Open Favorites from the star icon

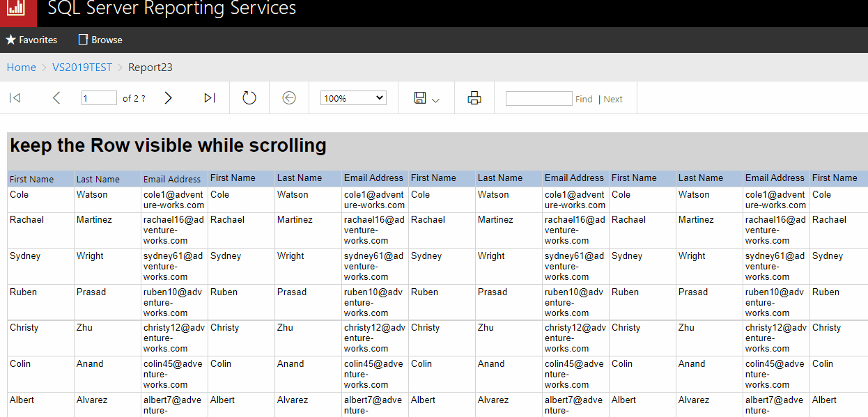[x=10, y=40]
